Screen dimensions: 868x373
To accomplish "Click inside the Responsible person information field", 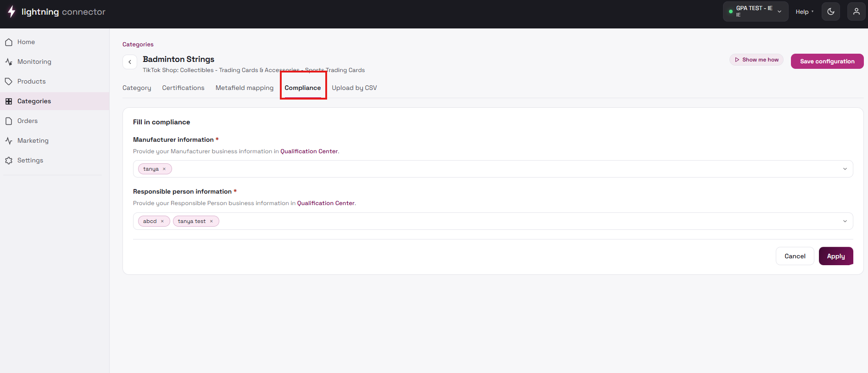I will (493, 222).
